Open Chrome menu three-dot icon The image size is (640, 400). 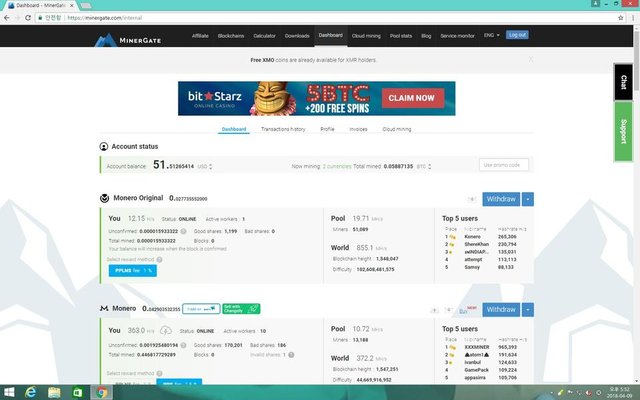coord(633,18)
